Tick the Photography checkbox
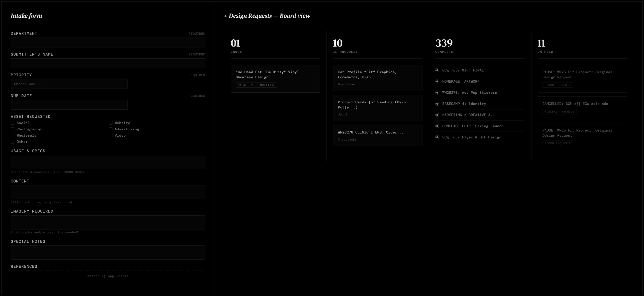 [13, 129]
